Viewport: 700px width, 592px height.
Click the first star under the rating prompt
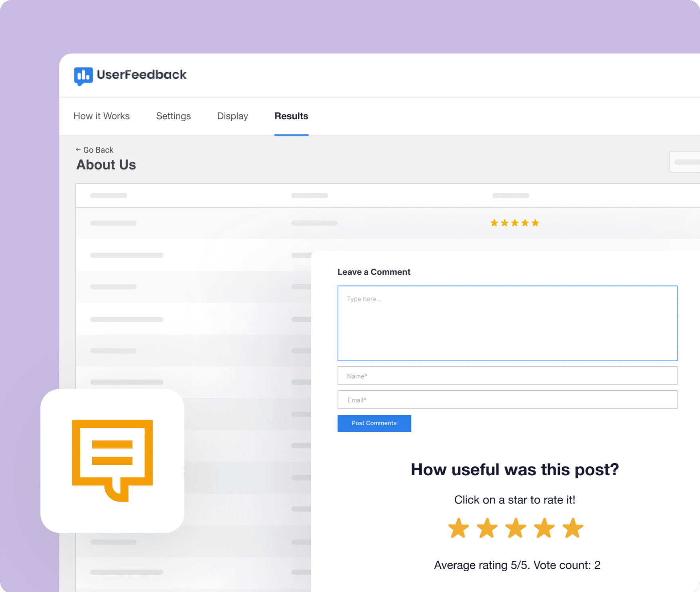pyautogui.click(x=458, y=528)
